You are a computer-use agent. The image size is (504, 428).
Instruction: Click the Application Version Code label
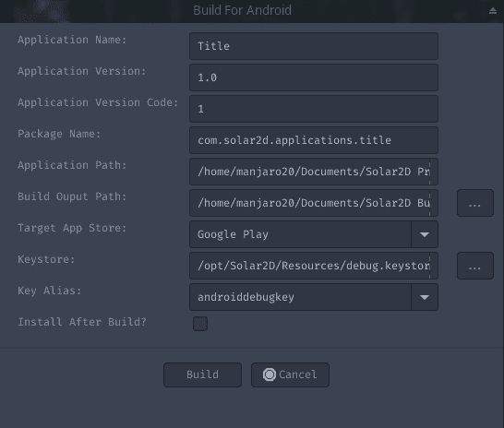98,102
